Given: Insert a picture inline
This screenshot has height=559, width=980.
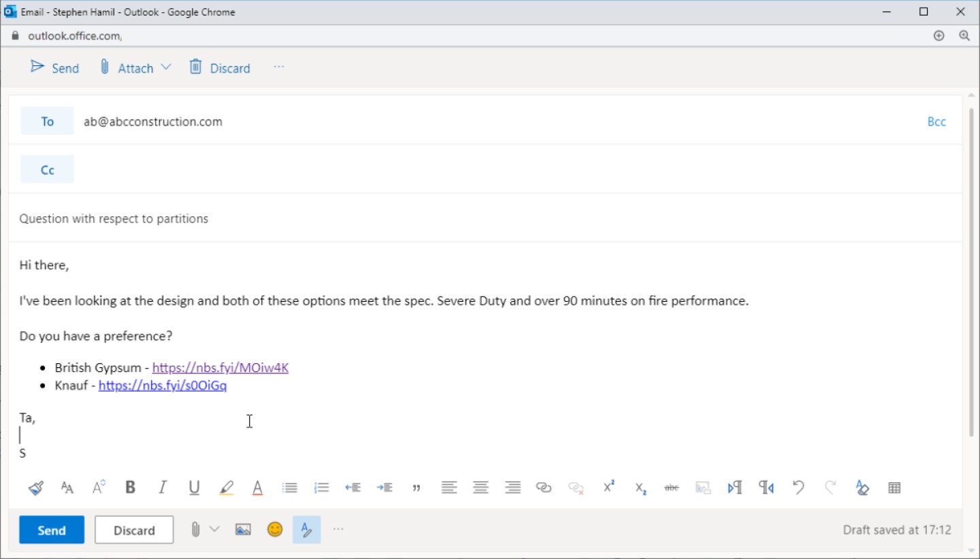Looking at the screenshot, I should click(242, 529).
